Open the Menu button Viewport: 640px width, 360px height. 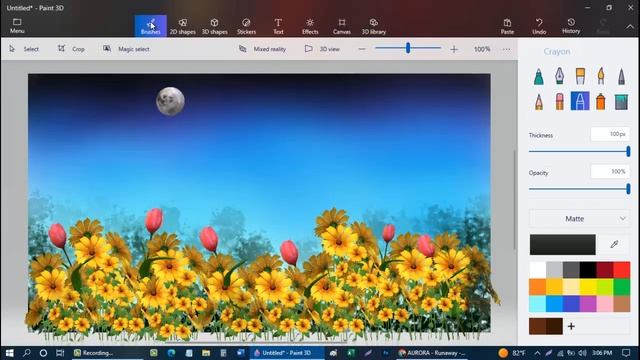(x=17, y=26)
